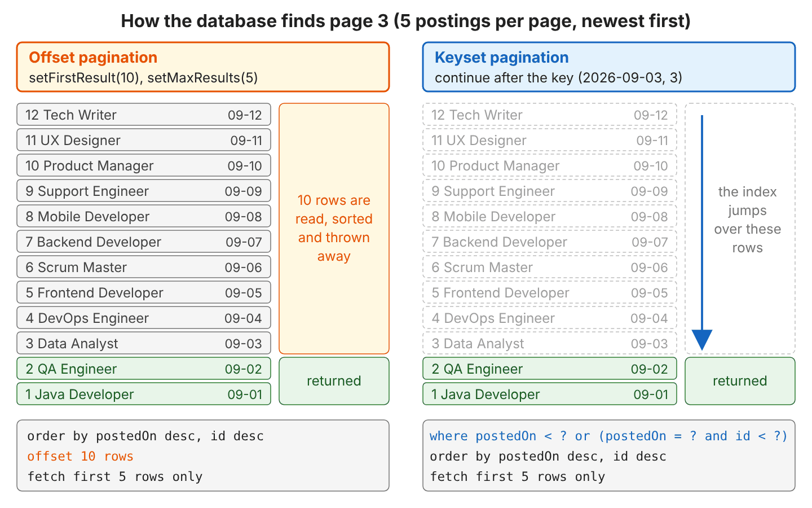
Task: Click "5 Frontend Developer" row in Offset list
Action: 144,292
